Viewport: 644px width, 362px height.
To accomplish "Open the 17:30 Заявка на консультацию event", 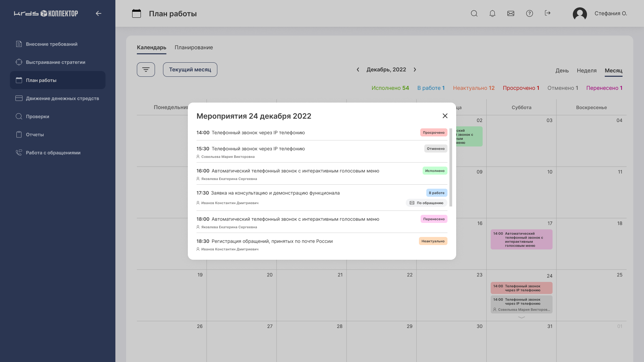I will (x=275, y=193).
